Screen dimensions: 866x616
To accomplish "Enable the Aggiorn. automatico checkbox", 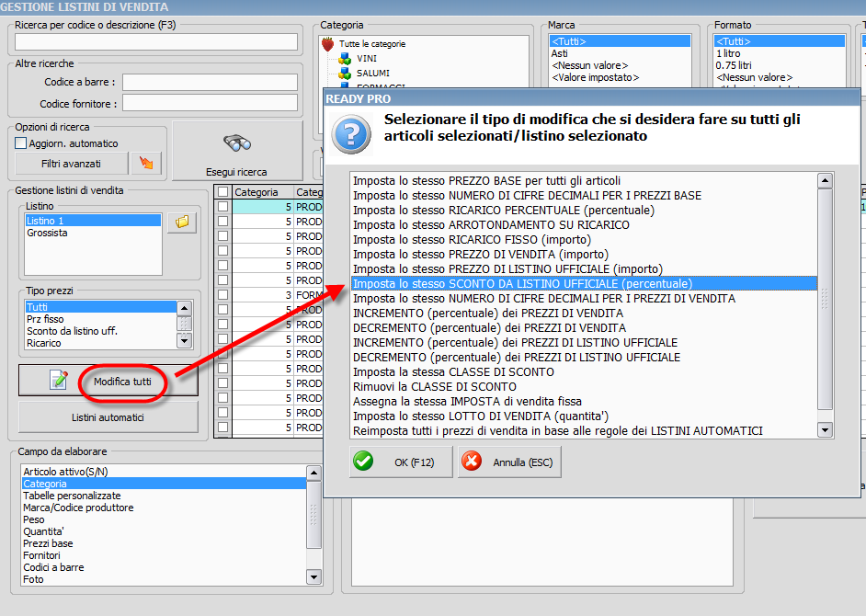I will (20, 143).
